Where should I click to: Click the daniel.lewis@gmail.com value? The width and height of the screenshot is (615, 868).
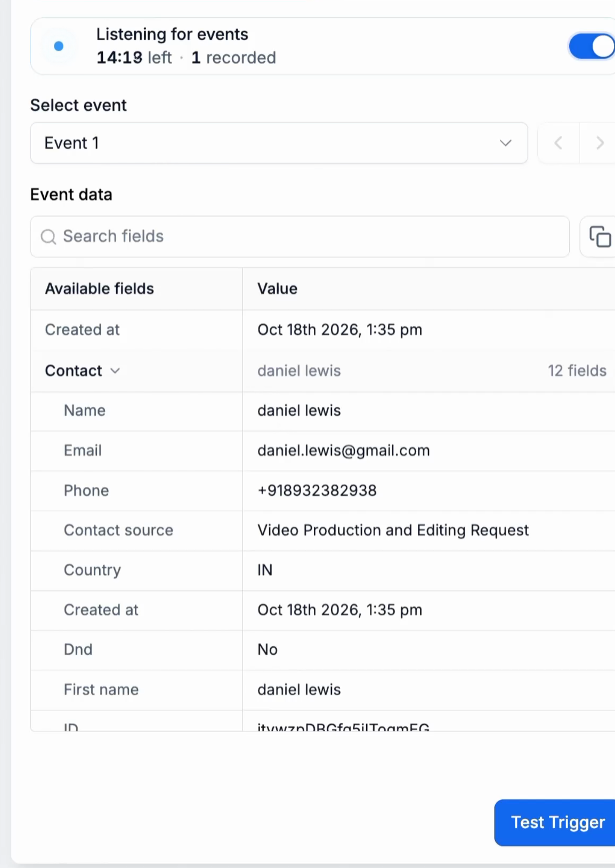(x=344, y=451)
